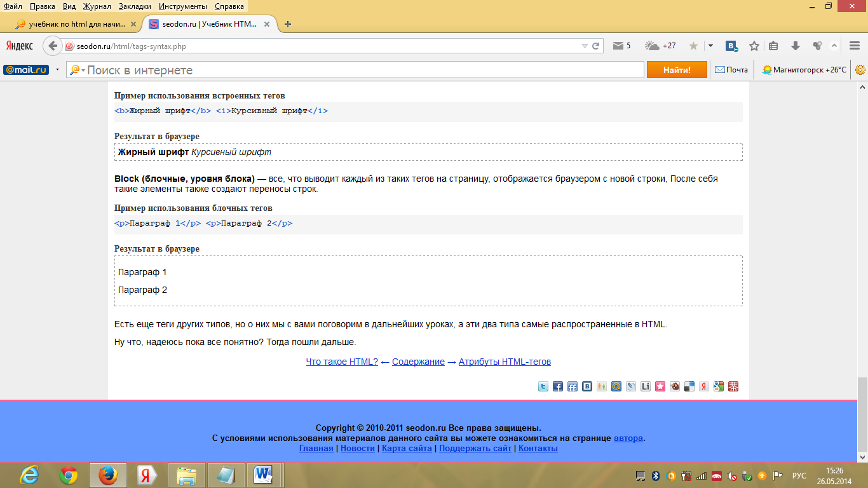Open the 'Поддержать сайт' footer link
The width and height of the screenshot is (868, 488).
pyautogui.click(x=475, y=448)
